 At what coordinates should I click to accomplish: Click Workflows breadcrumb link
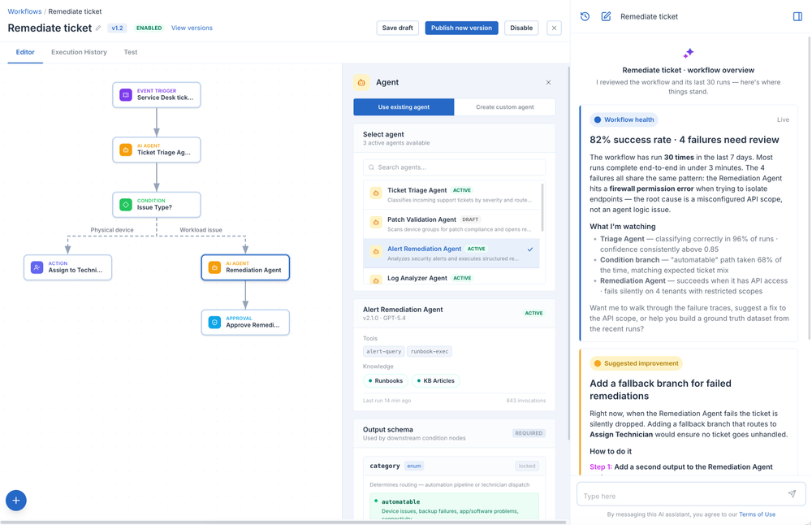(24, 11)
